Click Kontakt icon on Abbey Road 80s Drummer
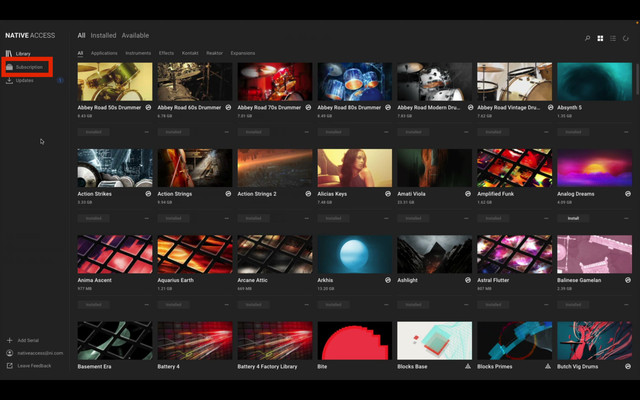 point(388,107)
